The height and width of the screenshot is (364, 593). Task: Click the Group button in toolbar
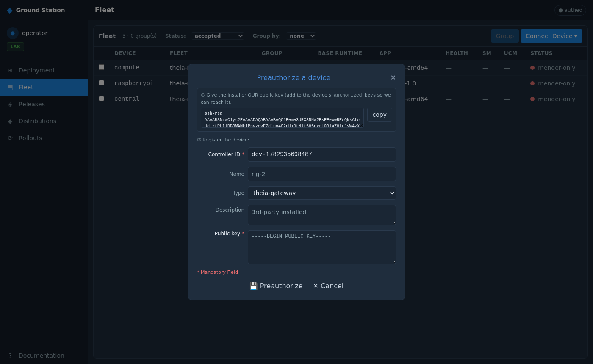505,36
